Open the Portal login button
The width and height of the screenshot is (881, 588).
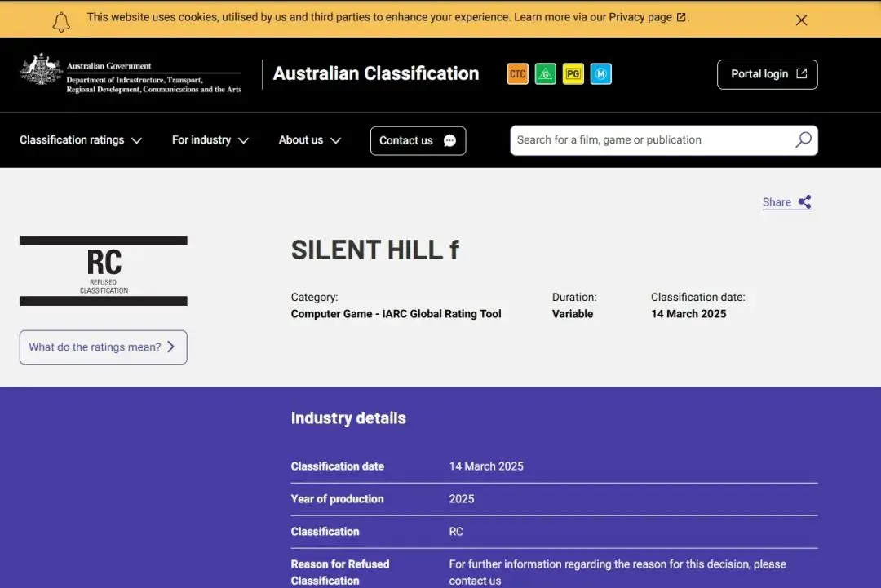point(767,74)
